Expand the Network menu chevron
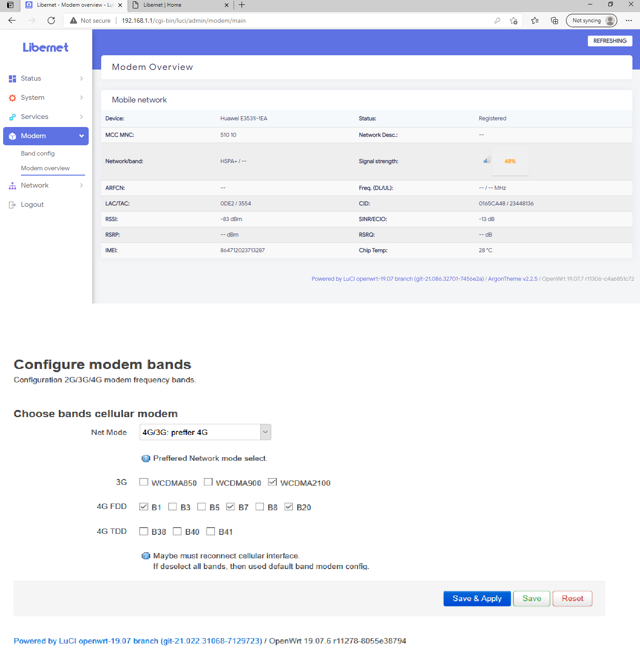This screenshot has height=672, width=640. (82, 185)
